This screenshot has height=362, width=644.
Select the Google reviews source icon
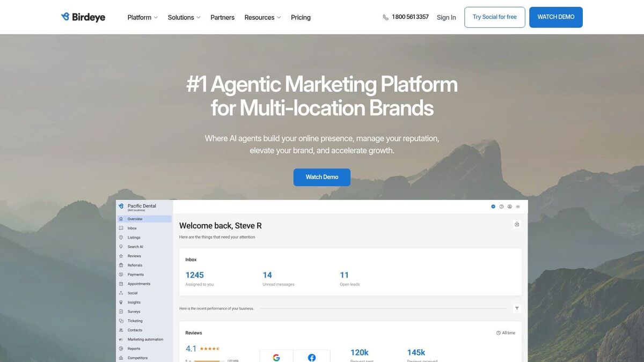276,357
